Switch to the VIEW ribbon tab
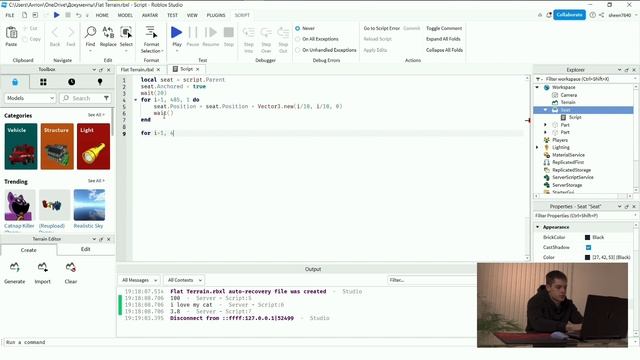This screenshot has height=360, width=640. coord(192,15)
